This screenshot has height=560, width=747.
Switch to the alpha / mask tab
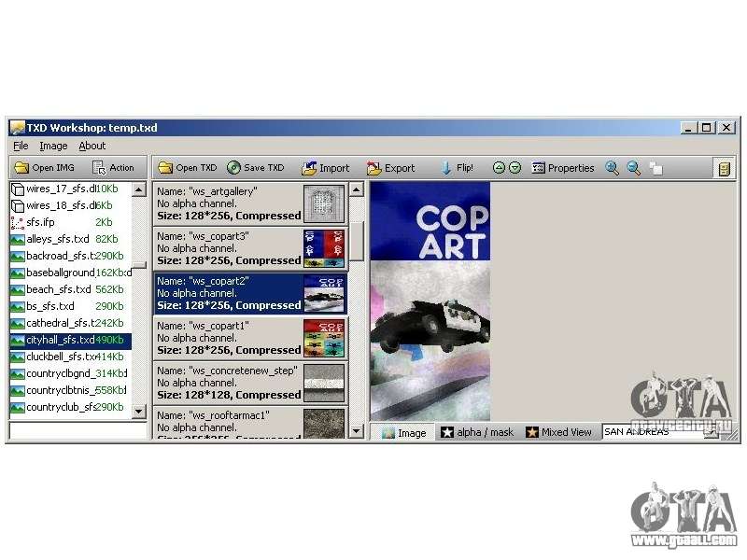coord(477,433)
